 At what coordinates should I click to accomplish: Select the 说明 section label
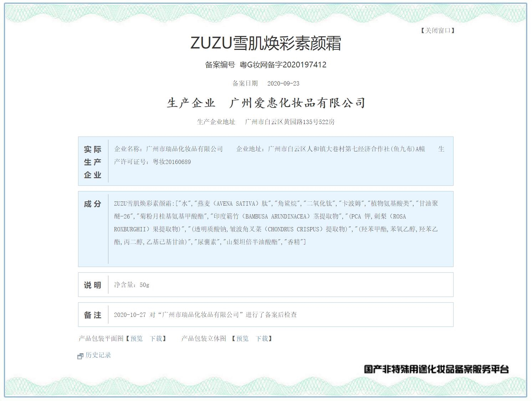pyautogui.click(x=93, y=285)
